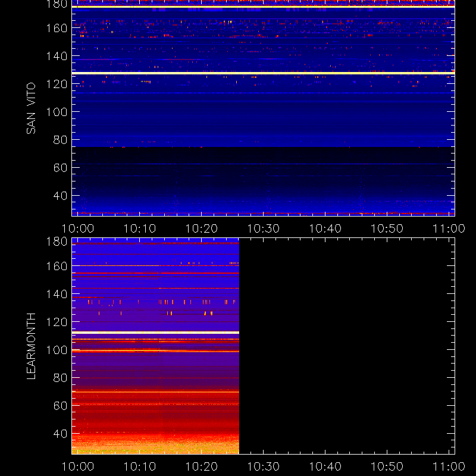Select the 60 tick label on Learmonth plot
This screenshot has width=476, height=476.
pos(60,406)
